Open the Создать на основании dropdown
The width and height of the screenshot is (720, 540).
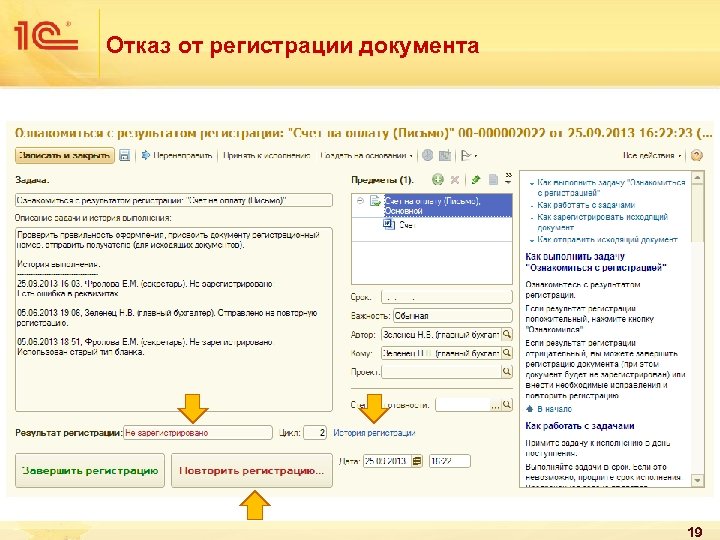click(x=366, y=156)
